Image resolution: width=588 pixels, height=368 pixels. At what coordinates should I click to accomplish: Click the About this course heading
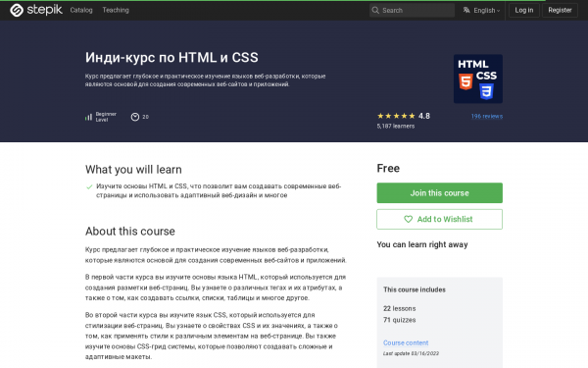coord(129,232)
